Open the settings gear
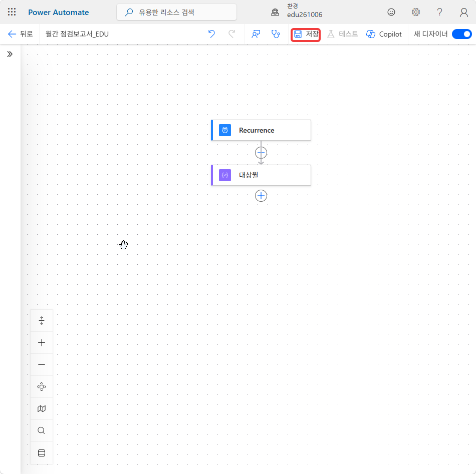The height and width of the screenshot is (474, 476). click(x=415, y=12)
